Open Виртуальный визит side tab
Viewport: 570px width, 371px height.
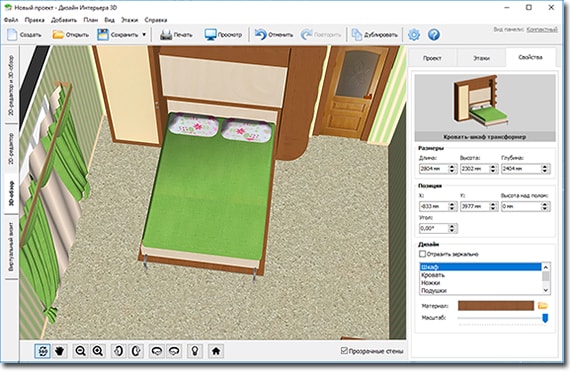pos(11,247)
